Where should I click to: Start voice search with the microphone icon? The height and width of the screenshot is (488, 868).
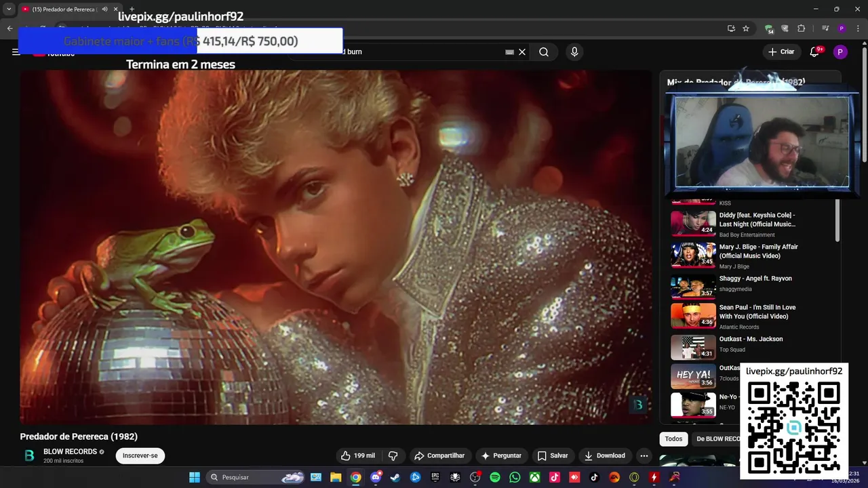coord(574,52)
